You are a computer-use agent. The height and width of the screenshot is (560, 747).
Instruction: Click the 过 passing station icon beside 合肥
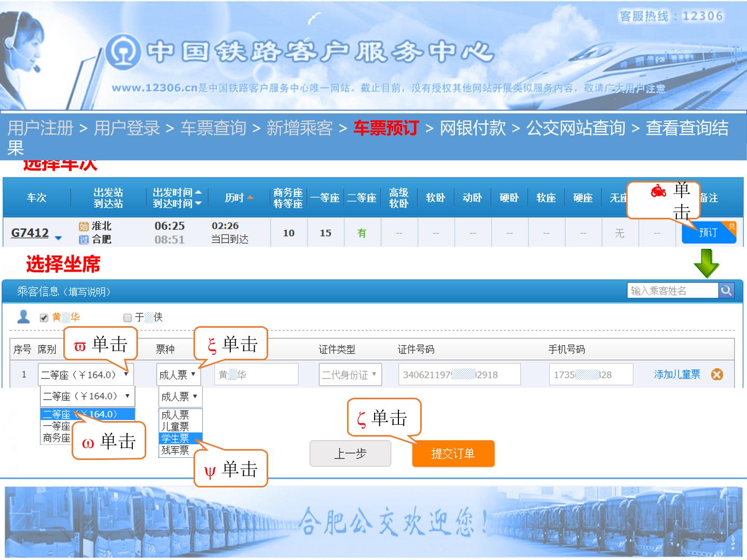[x=84, y=240]
